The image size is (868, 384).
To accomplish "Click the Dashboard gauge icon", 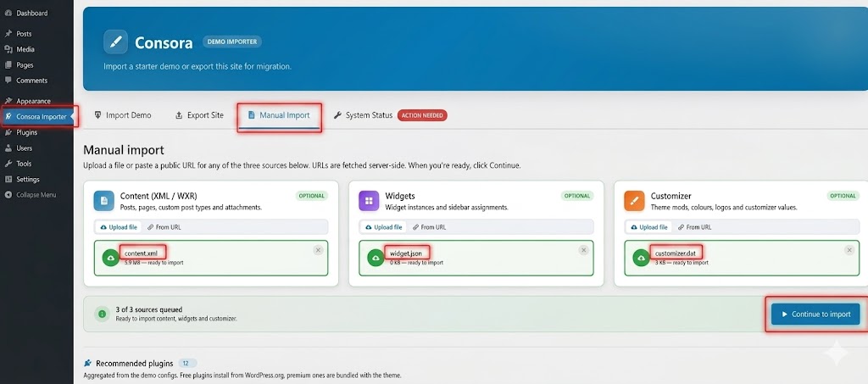I will pyautogui.click(x=8, y=13).
